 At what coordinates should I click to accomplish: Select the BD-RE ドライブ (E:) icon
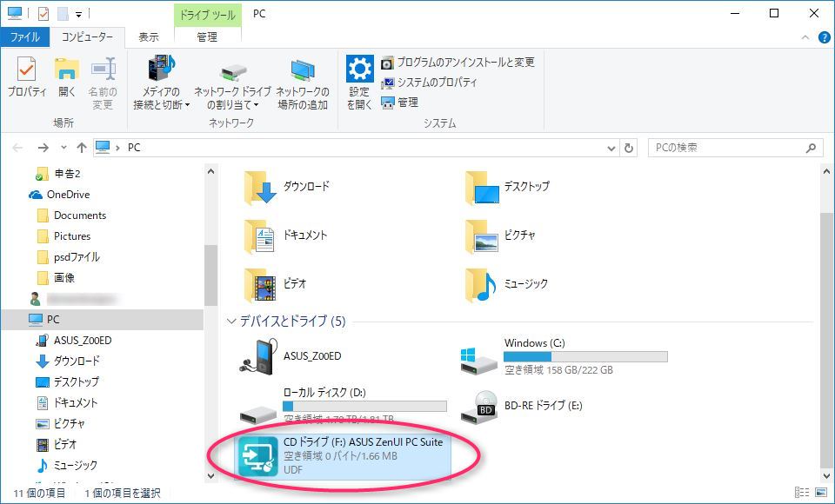(x=478, y=407)
